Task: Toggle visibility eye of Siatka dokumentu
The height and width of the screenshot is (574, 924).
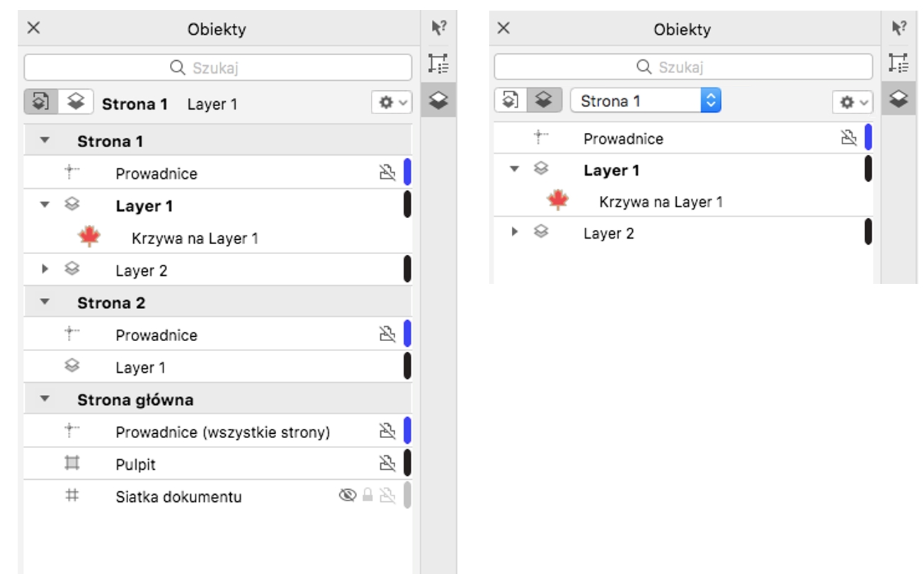Action: (347, 496)
